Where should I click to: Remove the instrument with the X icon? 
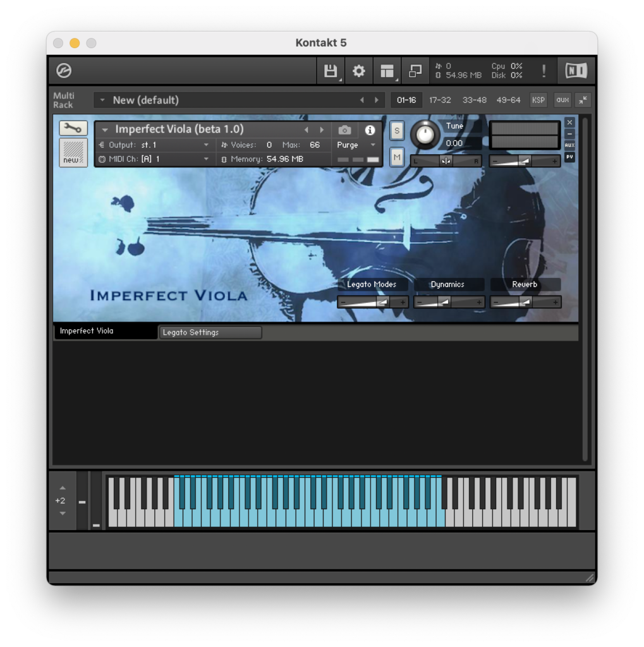point(569,122)
